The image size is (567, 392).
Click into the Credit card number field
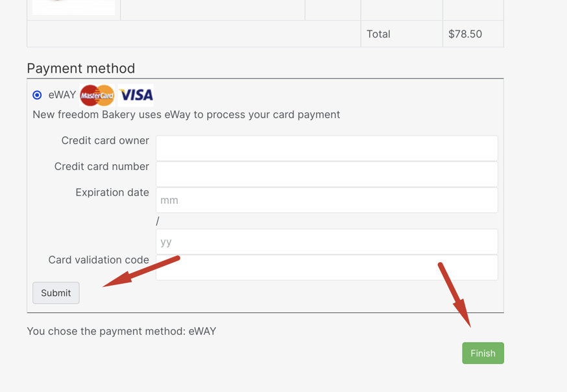[326, 174]
